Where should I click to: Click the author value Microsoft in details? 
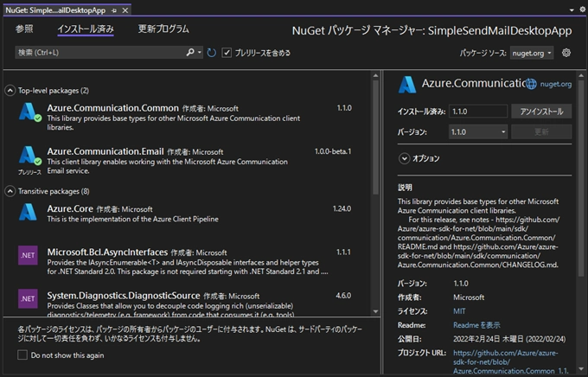point(469,297)
